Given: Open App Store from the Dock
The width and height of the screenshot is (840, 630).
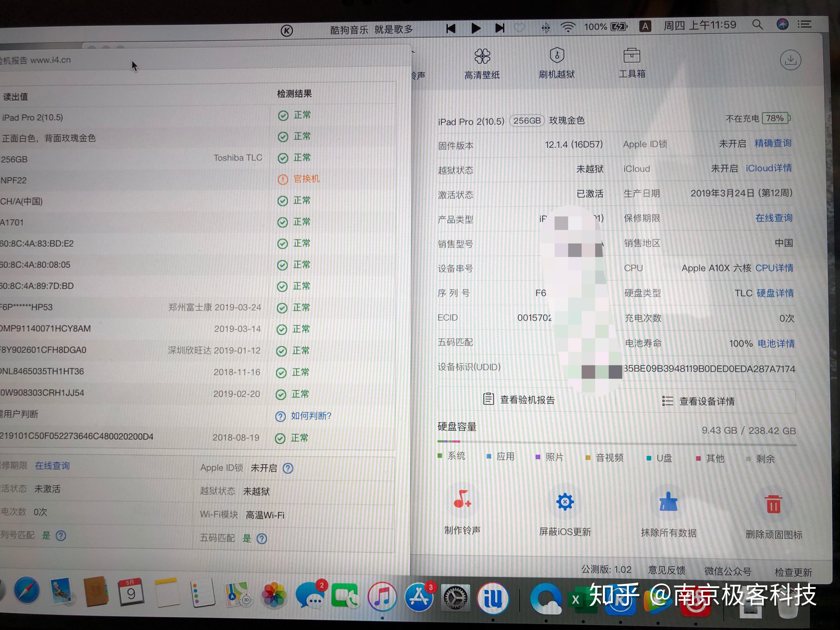Looking at the screenshot, I should 419,597.
